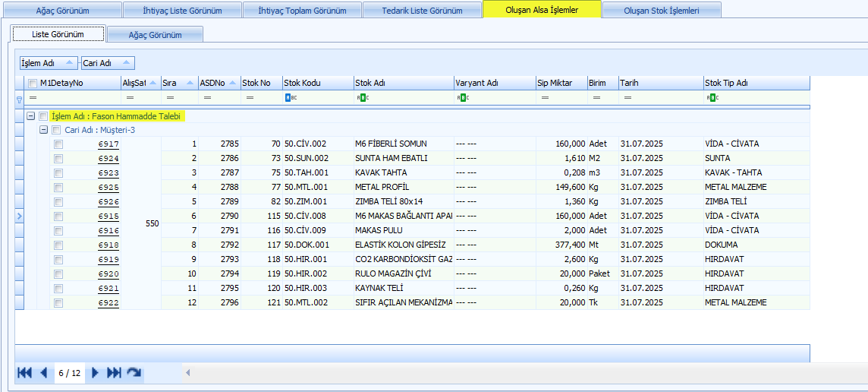Image resolution: width=868 pixels, height=392 pixels.
Task: Open Stok Kodu filter condition icon
Action: [288, 98]
